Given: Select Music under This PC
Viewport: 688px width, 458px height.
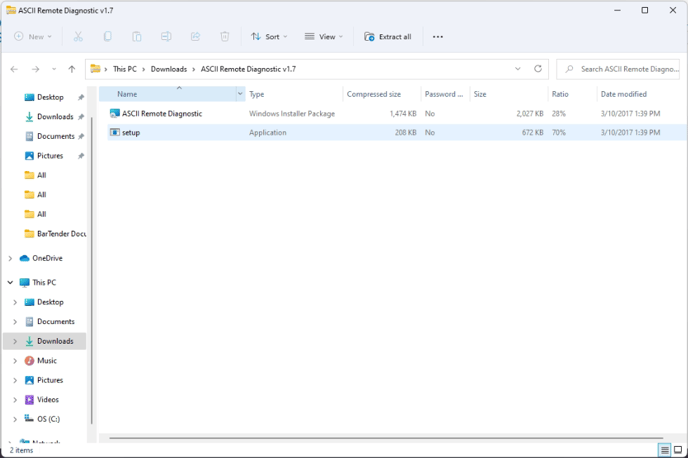Looking at the screenshot, I should point(47,361).
